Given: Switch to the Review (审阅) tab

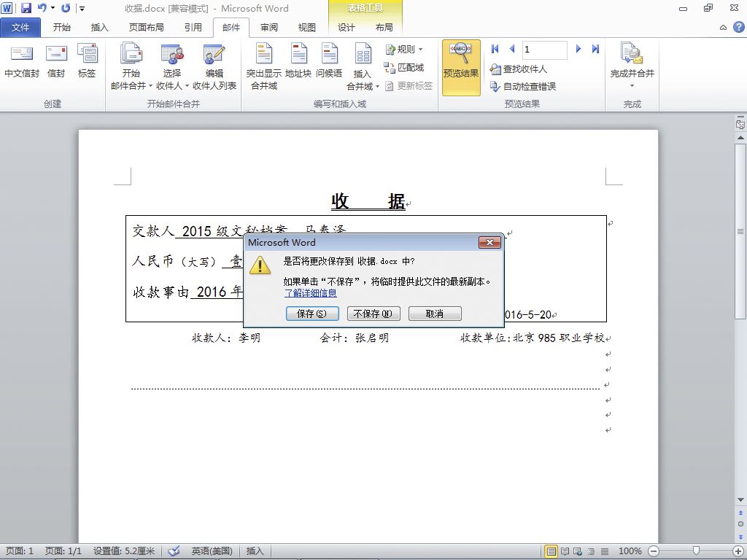Looking at the screenshot, I should coord(269,28).
